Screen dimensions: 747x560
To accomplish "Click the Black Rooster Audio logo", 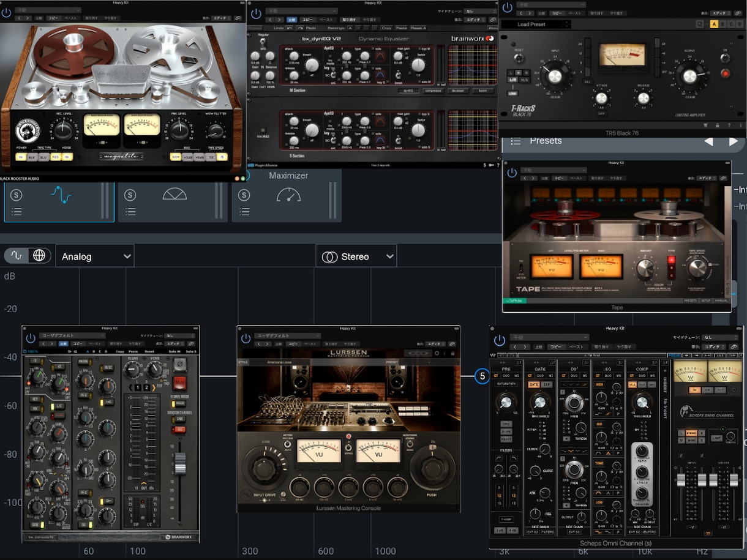I will pos(28,130).
